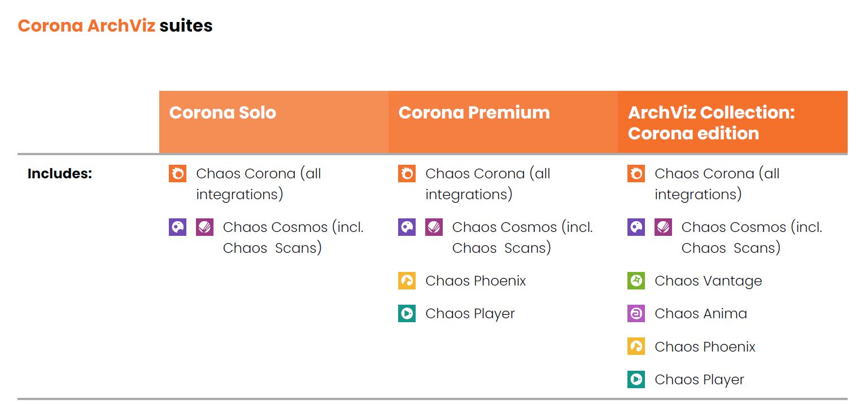Click the Chaos Corona icon in ArchViz Collection
Screen dimensions: 868x404
[636, 173]
